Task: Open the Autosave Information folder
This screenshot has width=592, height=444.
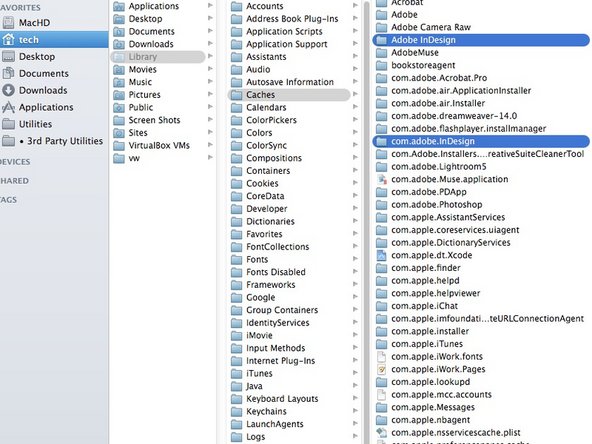Action: (290, 82)
